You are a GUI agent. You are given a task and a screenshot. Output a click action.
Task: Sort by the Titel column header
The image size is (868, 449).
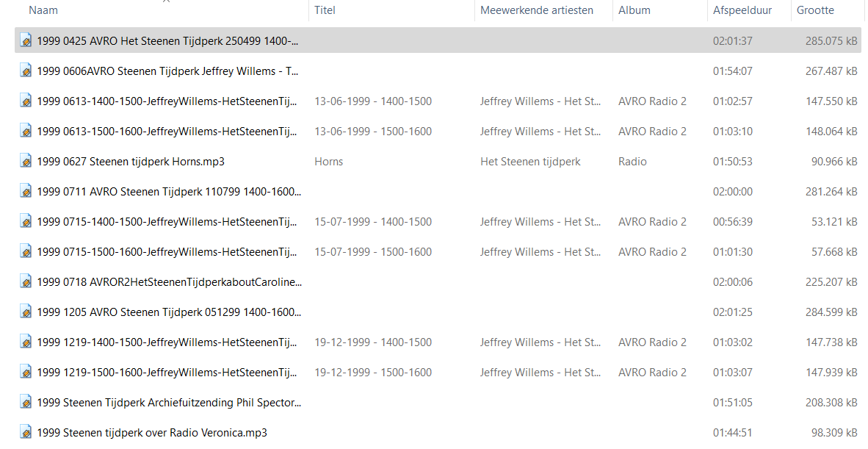(325, 10)
